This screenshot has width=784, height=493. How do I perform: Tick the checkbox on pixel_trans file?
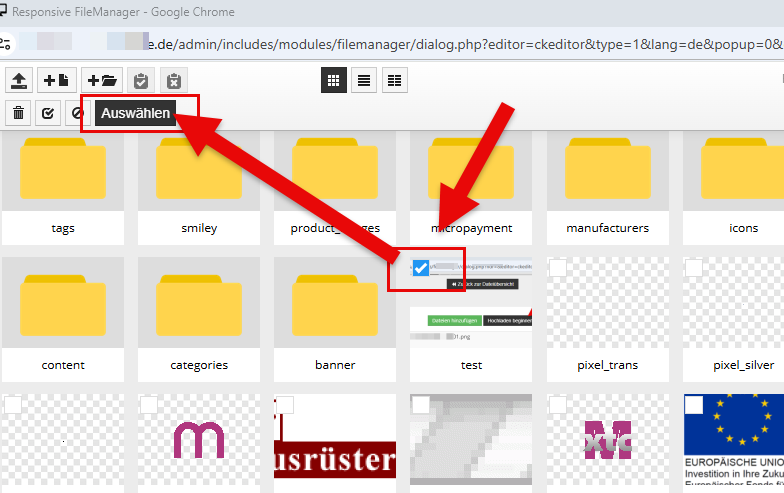558,267
